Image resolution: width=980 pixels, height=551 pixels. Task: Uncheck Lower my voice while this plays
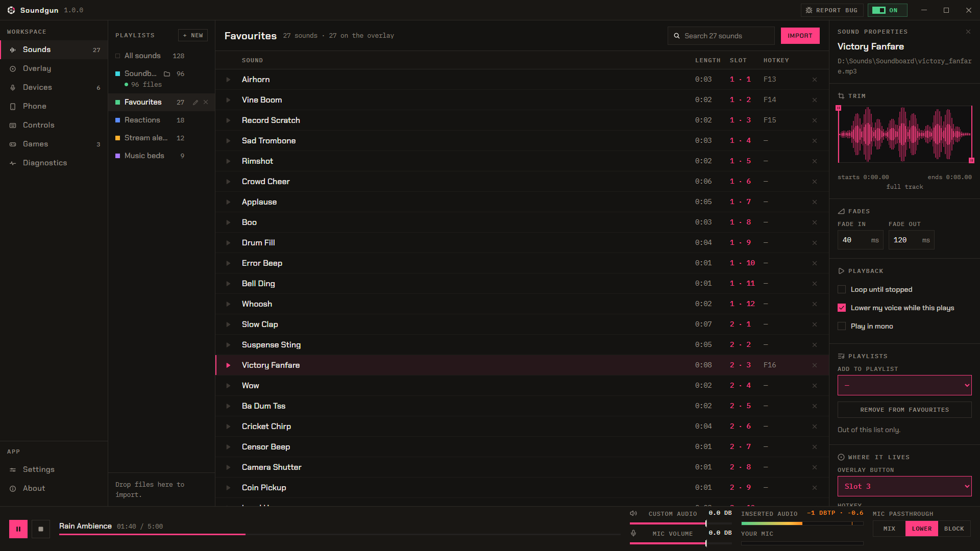[842, 308]
